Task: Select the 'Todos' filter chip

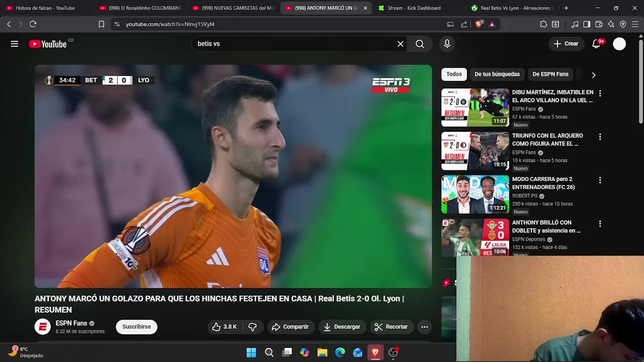Action: 454,74
